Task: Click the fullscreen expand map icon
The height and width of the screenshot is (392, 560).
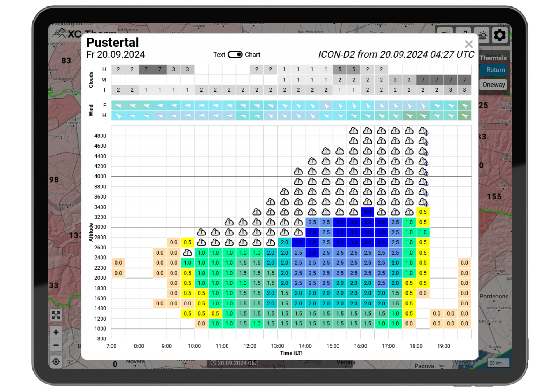Action: pos(56,315)
